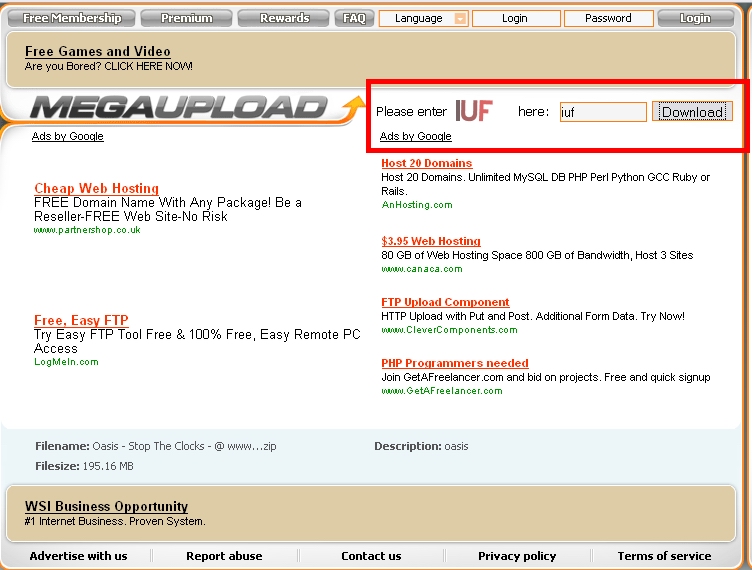Click the Description value oasis
This screenshot has height=570, width=752.
tap(456, 446)
